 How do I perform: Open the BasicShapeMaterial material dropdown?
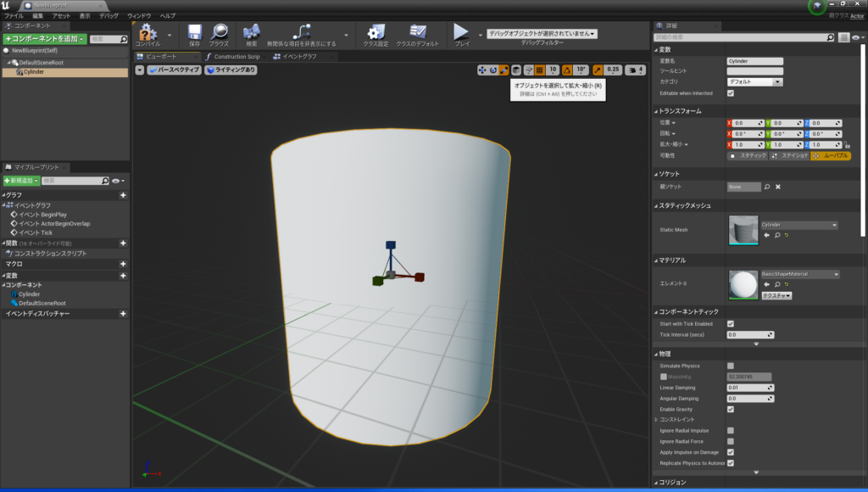coord(798,275)
